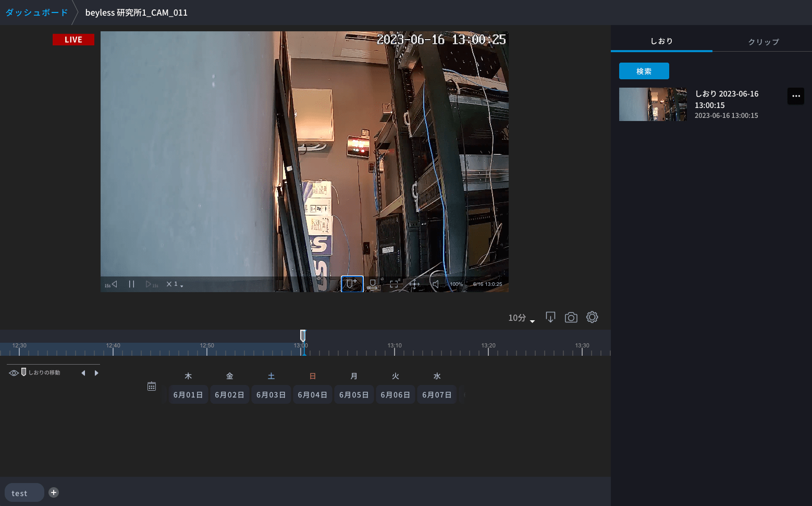Viewport: 812px width, 506px height.
Task: Mute audio with the speaker icon
Action: [x=436, y=284]
